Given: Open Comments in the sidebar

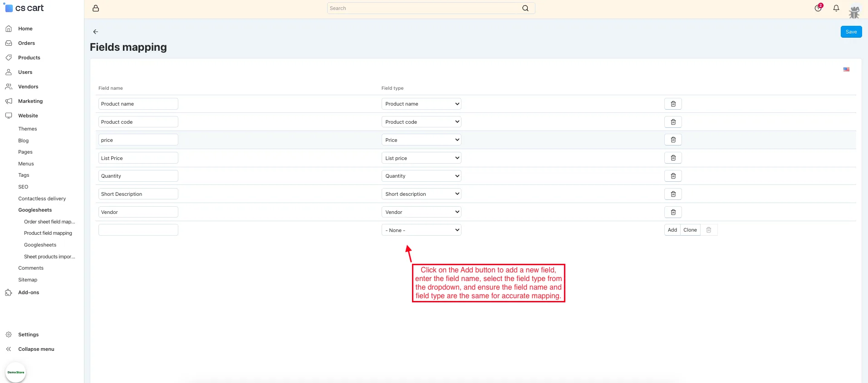Looking at the screenshot, I should (31, 268).
